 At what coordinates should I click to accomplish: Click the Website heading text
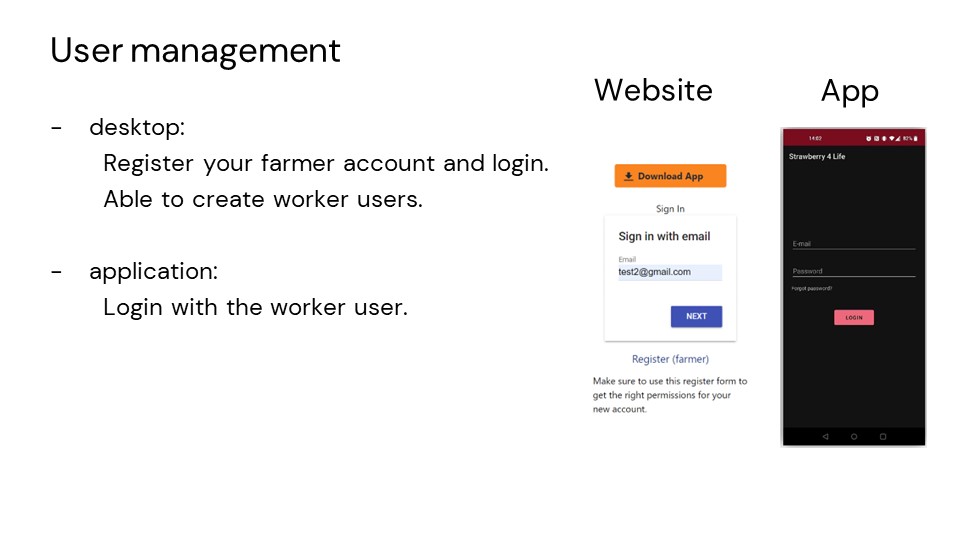tap(653, 90)
